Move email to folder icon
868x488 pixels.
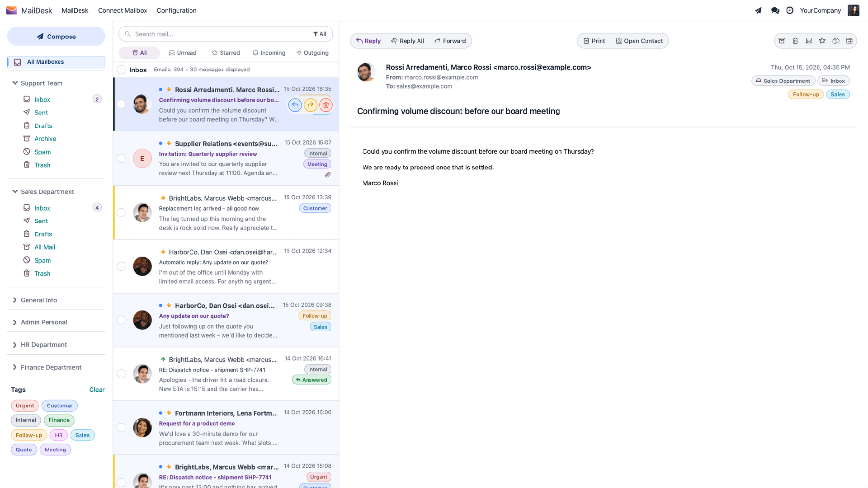(x=849, y=41)
